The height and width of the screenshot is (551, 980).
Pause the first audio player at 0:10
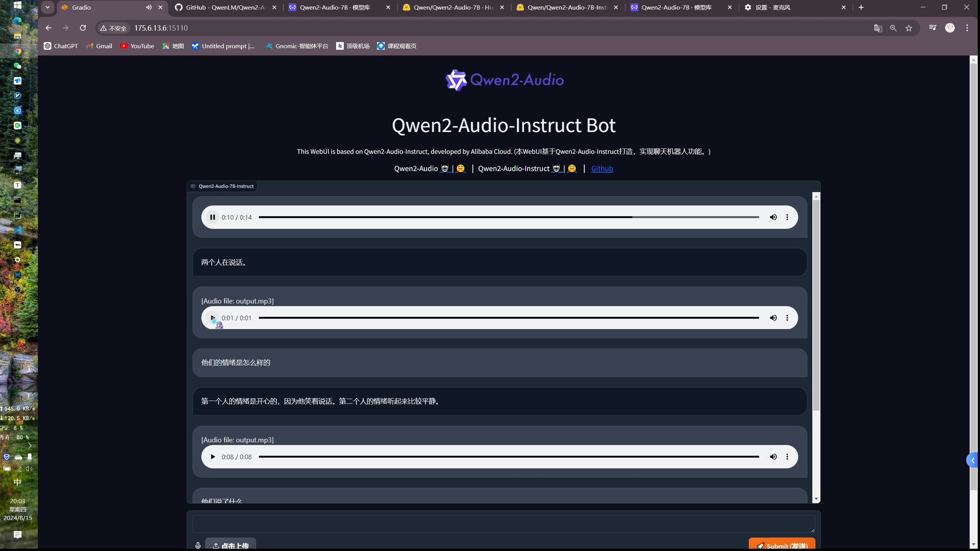212,217
